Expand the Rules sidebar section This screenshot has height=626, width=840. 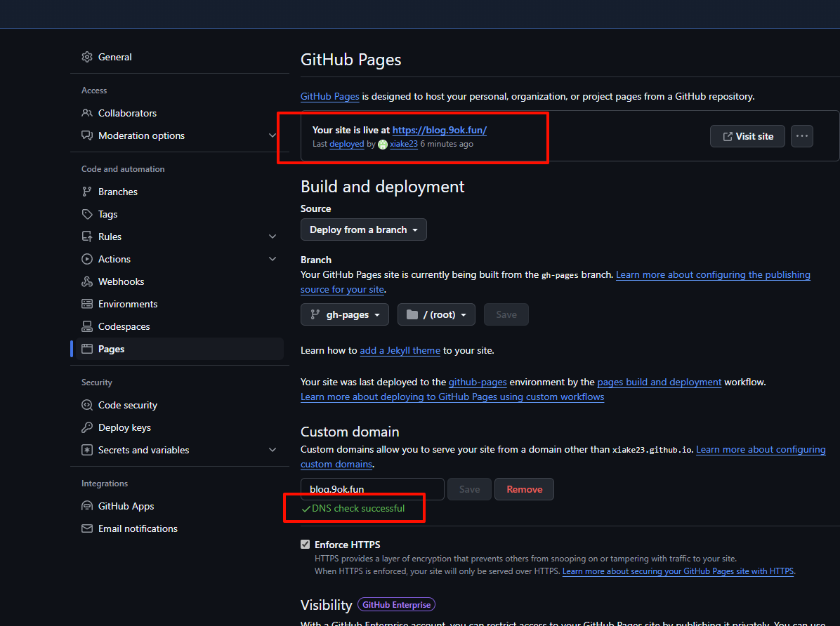[272, 237]
